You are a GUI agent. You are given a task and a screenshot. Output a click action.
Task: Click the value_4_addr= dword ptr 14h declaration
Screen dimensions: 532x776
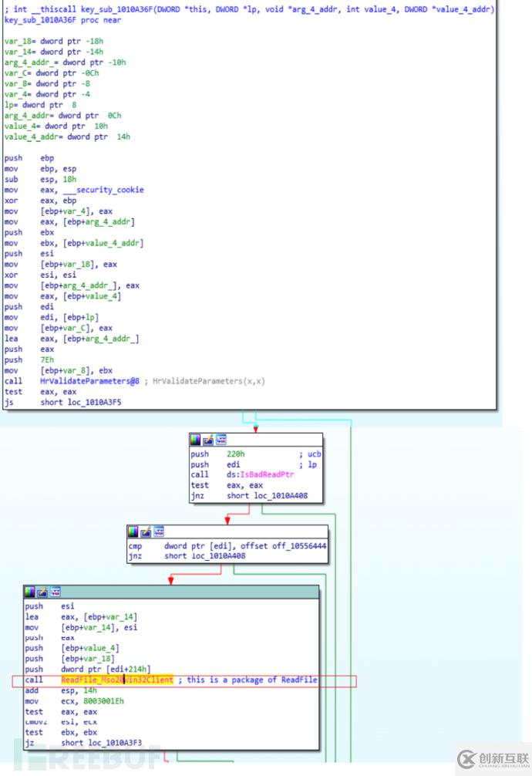click(67, 137)
